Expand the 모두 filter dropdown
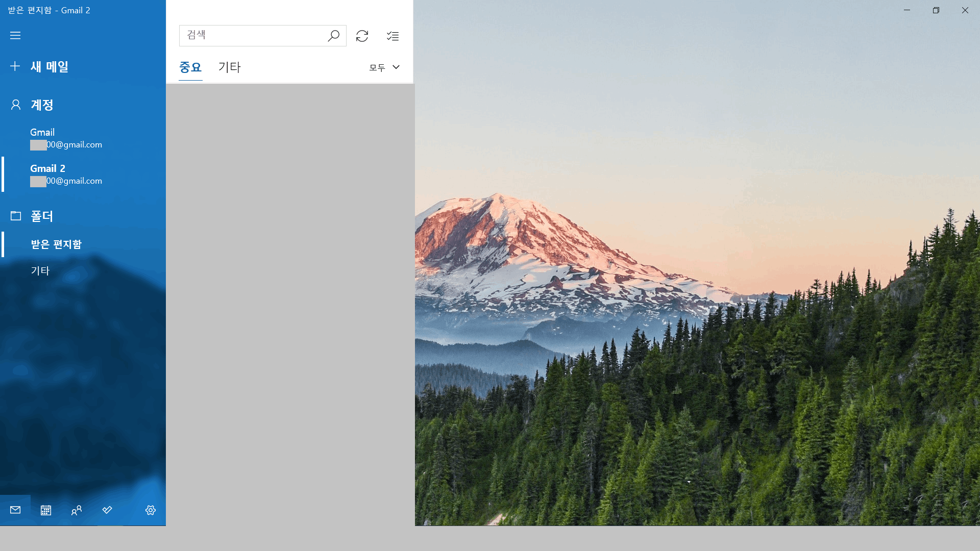 (384, 67)
